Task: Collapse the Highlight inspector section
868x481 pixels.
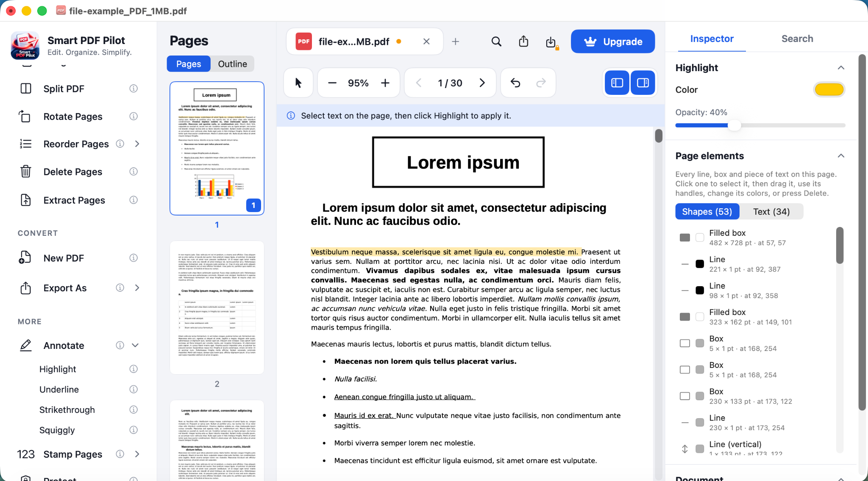Action: pos(841,68)
